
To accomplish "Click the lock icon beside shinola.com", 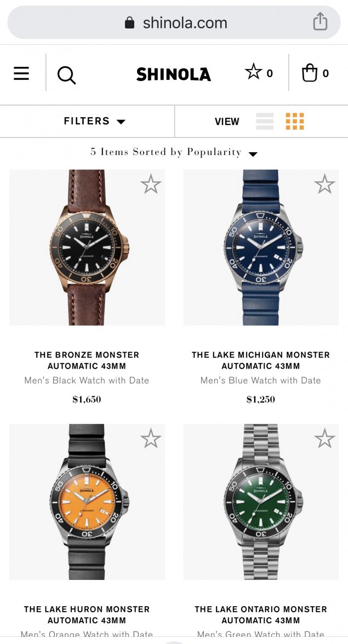I will tap(129, 22).
